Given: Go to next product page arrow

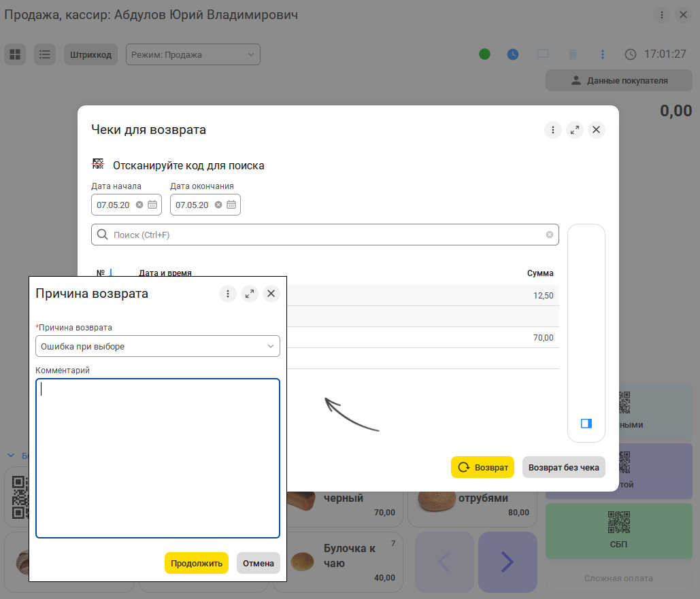Looking at the screenshot, I should pos(507,562).
